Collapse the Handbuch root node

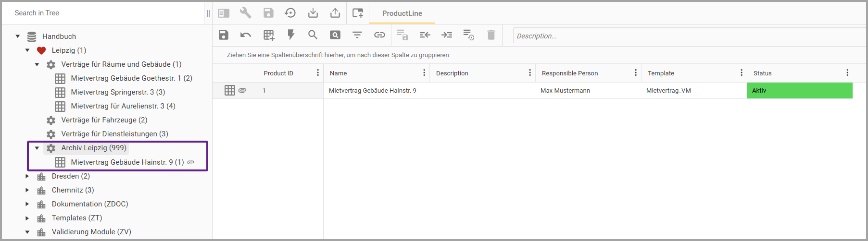click(18, 36)
